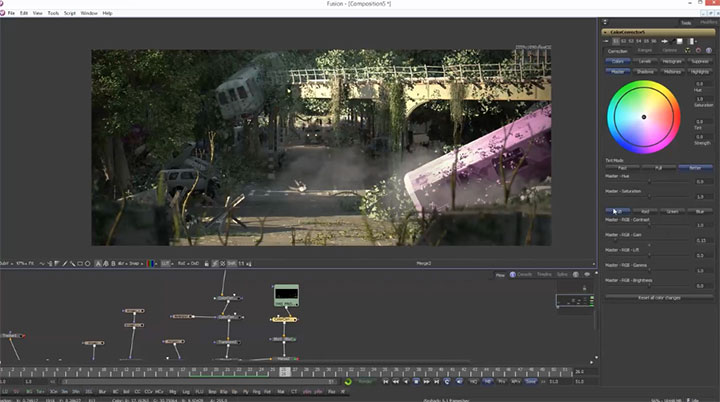
Task: Open the RGB channel display icon in viewer toolbar
Action: coord(150,264)
